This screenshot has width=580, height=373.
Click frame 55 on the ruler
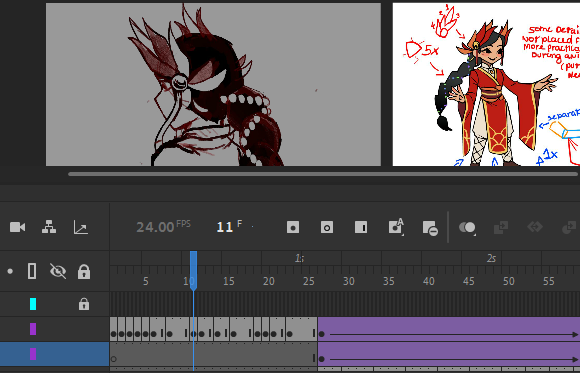(x=549, y=281)
